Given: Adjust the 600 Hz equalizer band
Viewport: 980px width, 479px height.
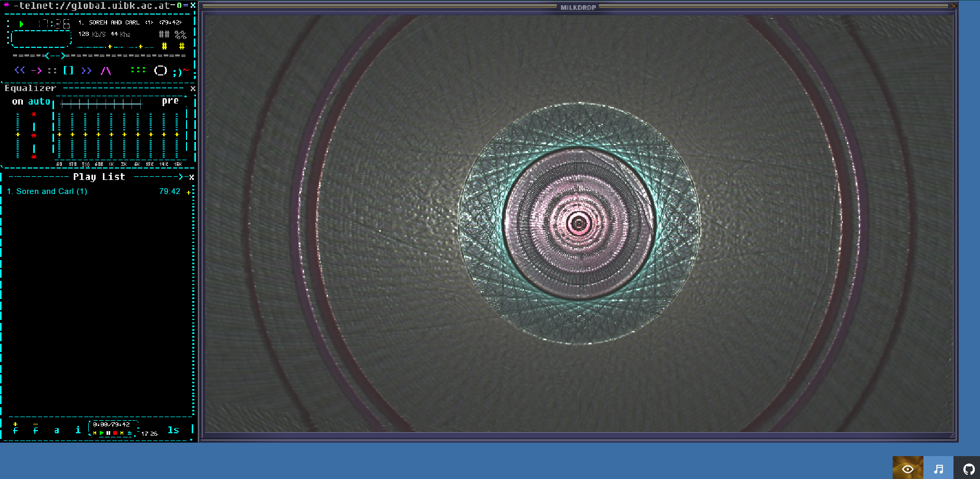Looking at the screenshot, I should click(98, 135).
